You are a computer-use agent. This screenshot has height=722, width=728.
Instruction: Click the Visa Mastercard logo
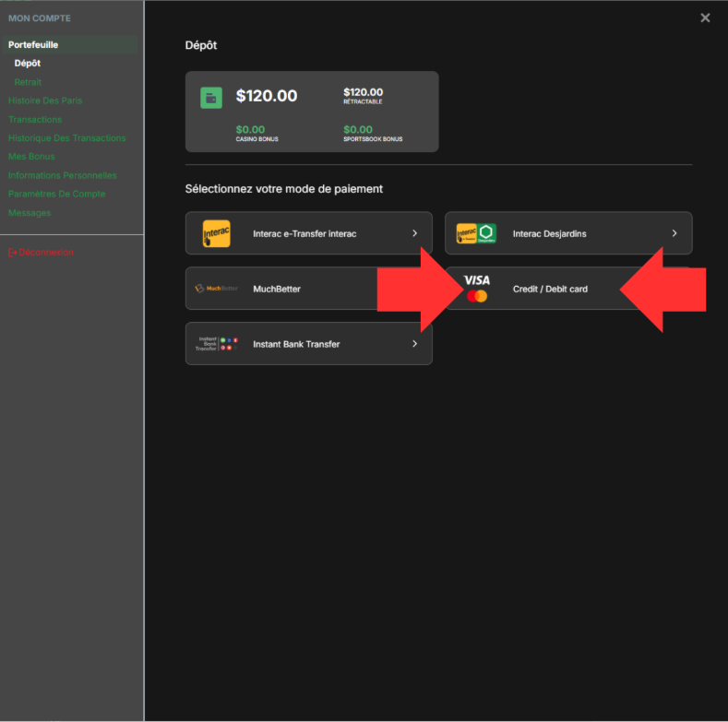(477, 289)
